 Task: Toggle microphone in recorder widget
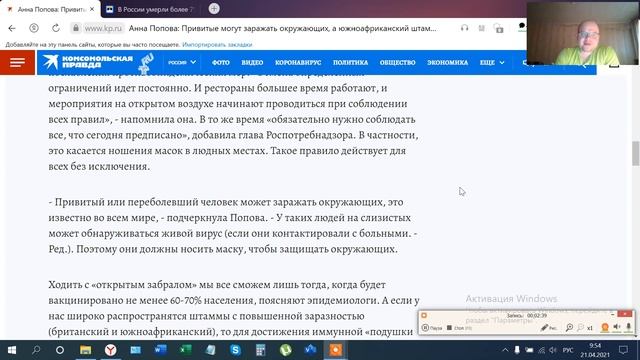[629, 327]
